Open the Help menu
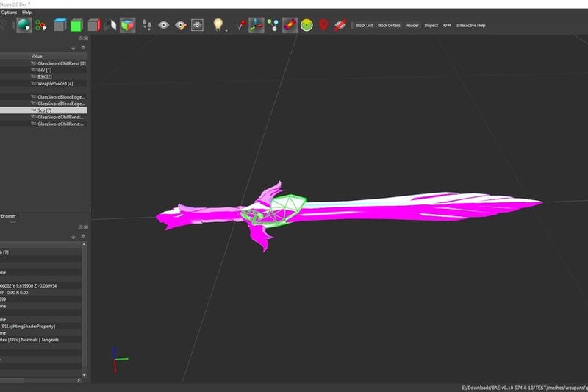Image resolution: width=588 pixels, height=392 pixels. point(26,13)
